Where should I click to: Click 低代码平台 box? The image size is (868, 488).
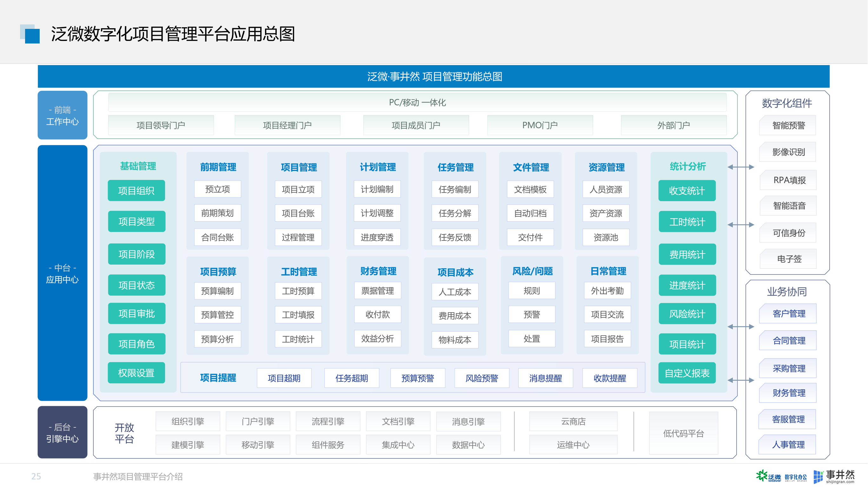[684, 433]
